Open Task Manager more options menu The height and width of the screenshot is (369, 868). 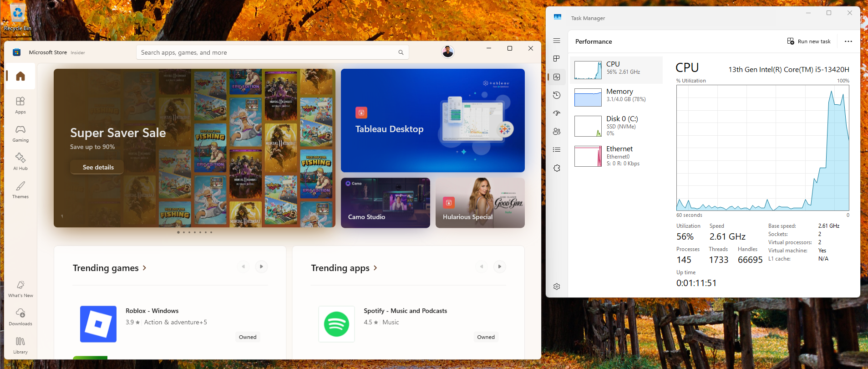[x=848, y=41]
